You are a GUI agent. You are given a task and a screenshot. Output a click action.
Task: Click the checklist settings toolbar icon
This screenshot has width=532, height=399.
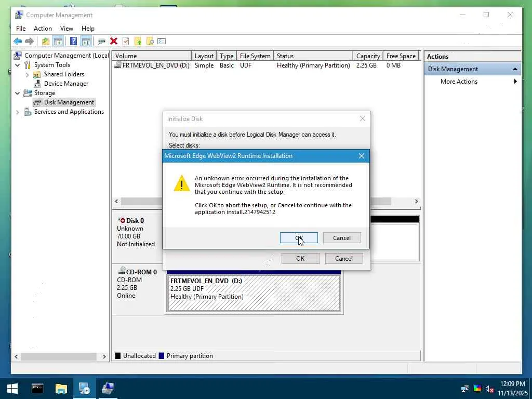coord(162,42)
